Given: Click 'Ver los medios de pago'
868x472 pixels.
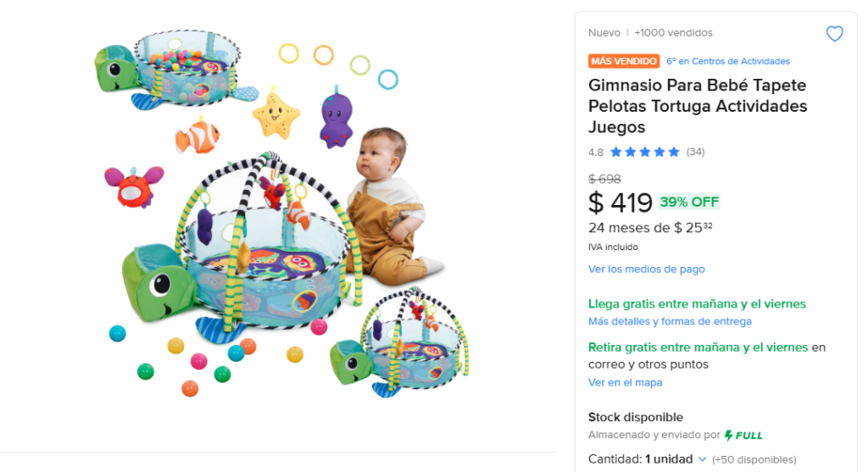Looking at the screenshot, I should click(646, 269).
